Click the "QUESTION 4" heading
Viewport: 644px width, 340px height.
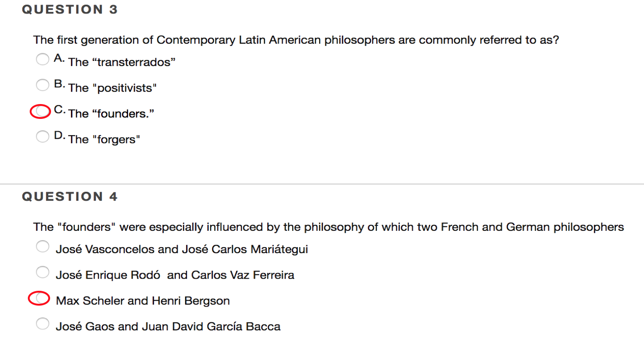70,197
